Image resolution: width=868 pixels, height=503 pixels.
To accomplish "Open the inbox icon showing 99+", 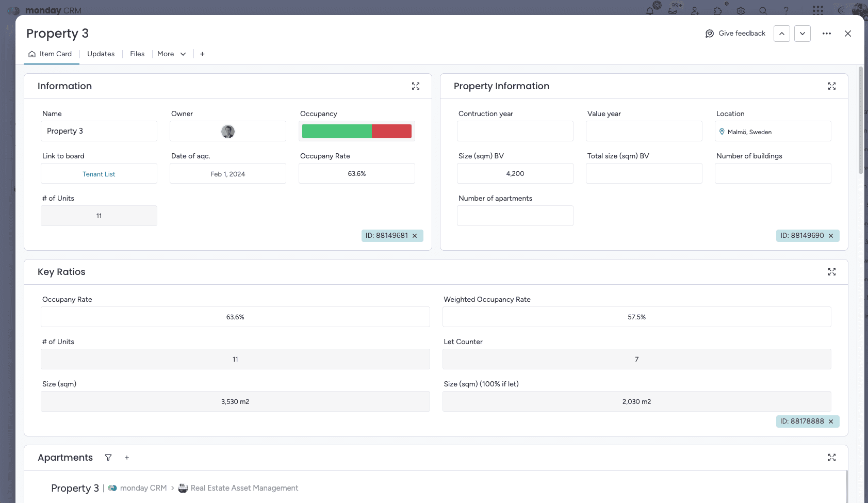I will pos(673,10).
